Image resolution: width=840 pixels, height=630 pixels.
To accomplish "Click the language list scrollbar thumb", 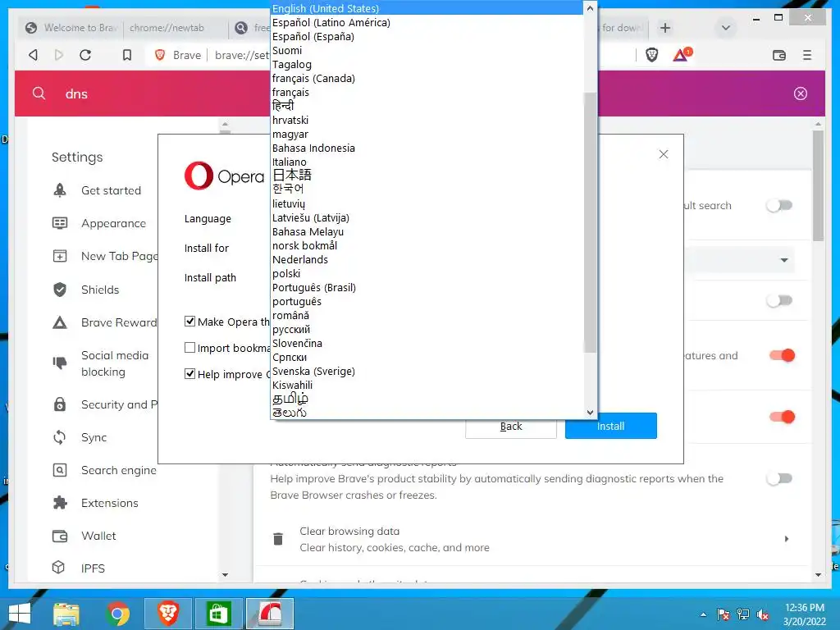I will coord(590,222).
